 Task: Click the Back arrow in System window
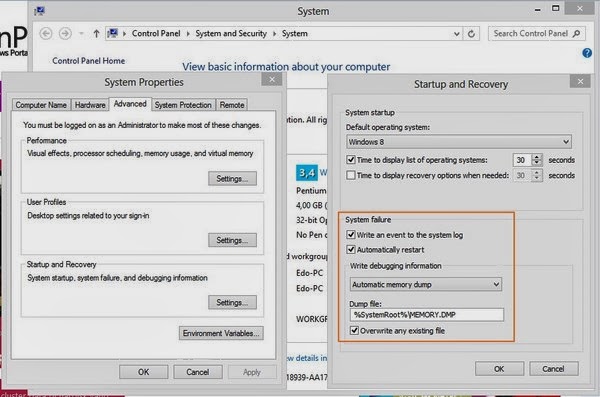(46, 34)
